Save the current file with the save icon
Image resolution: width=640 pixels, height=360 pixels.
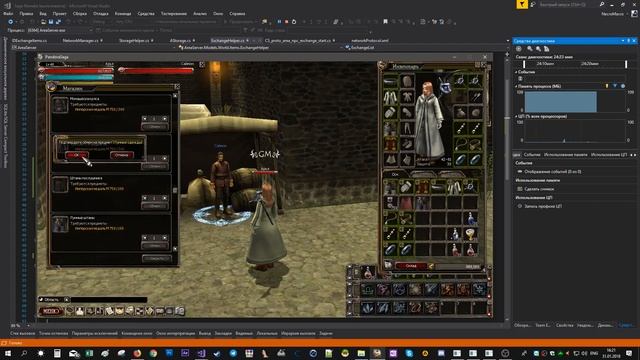coord(51,22)
